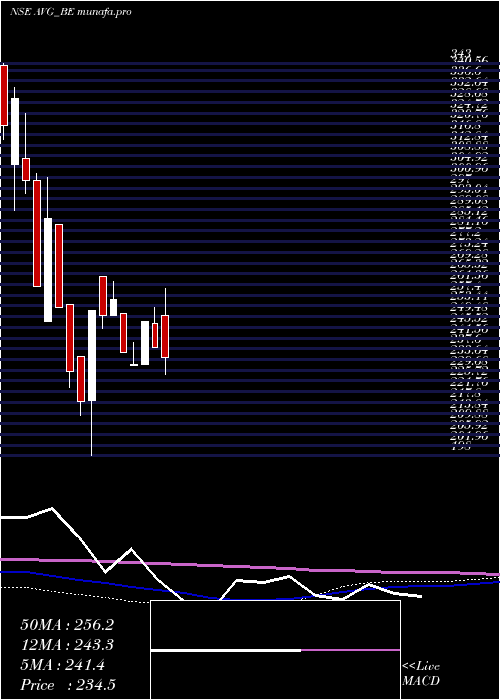Click the 201.96 price axis label

(x=469, y=436)
